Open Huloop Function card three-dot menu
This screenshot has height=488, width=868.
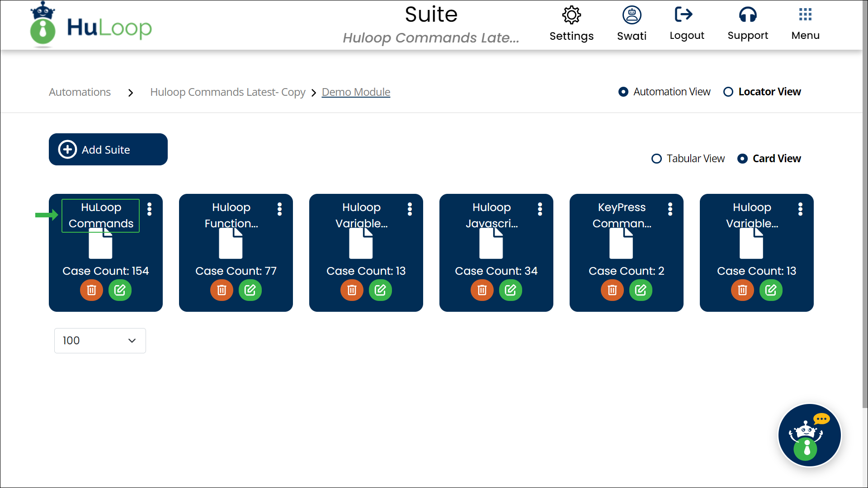pos(279,209)
